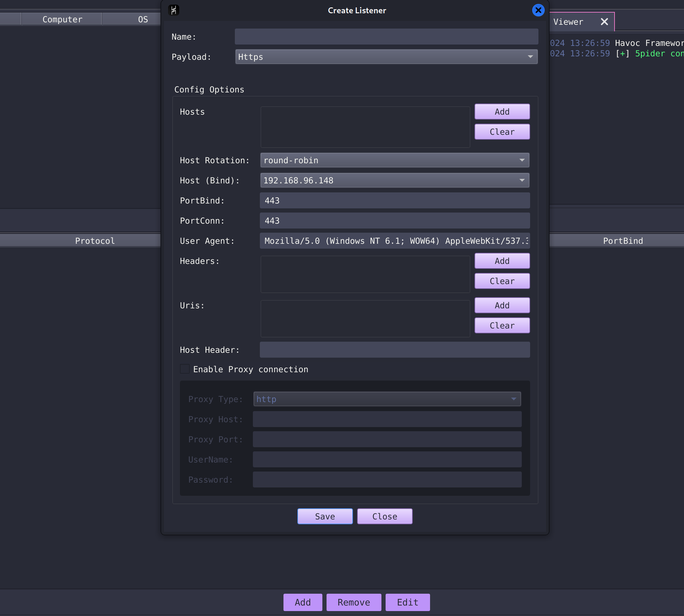Click the Havoc logo icon in dialog title
684x616 pixels.
click(174, 10)
